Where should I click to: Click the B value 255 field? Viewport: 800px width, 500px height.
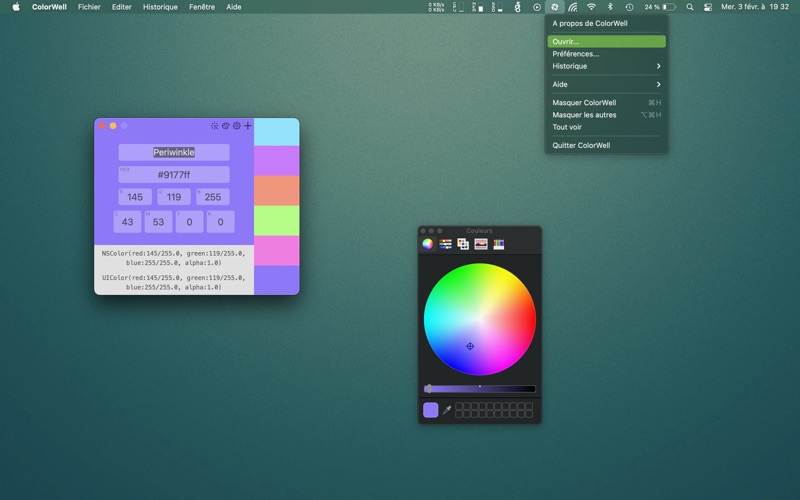click(x=213, y=197)
